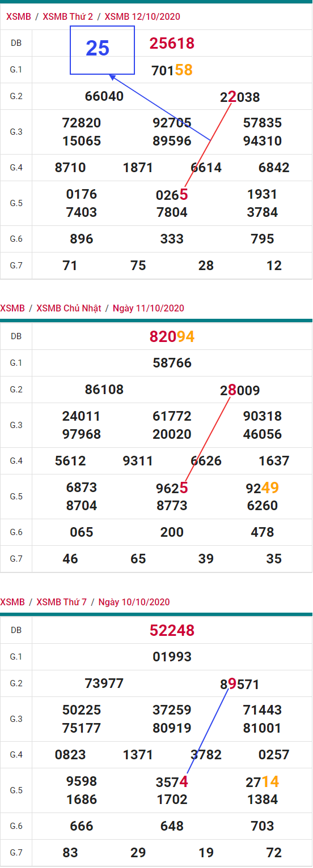Image resolution: width=313 pixels, height=868 pixels.
Task: Open the XSMB Thứ 2 breadcrumb link
Action: (x=67, y=16)
